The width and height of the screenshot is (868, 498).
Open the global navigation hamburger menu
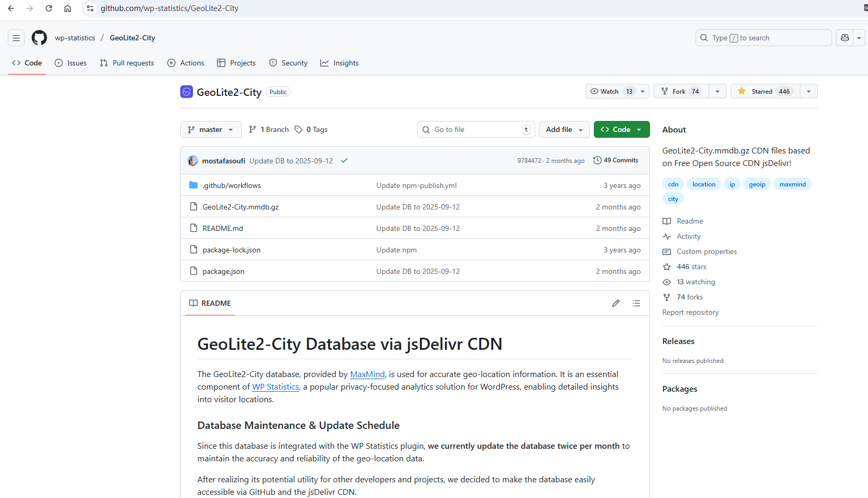click(x=16, y=38)
